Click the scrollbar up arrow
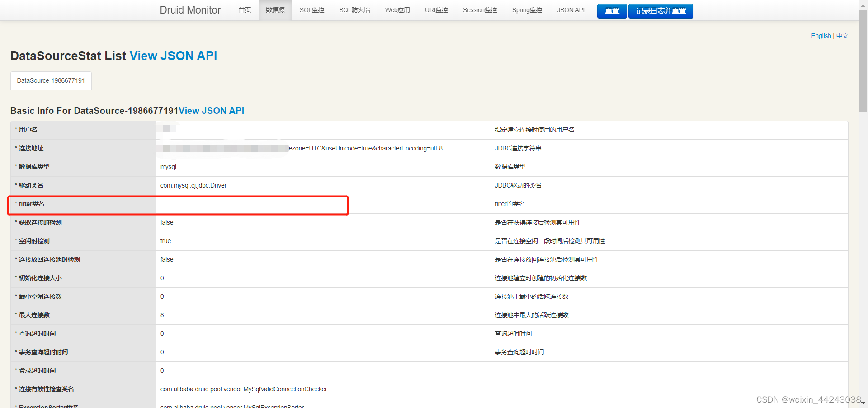 (863, 4)
